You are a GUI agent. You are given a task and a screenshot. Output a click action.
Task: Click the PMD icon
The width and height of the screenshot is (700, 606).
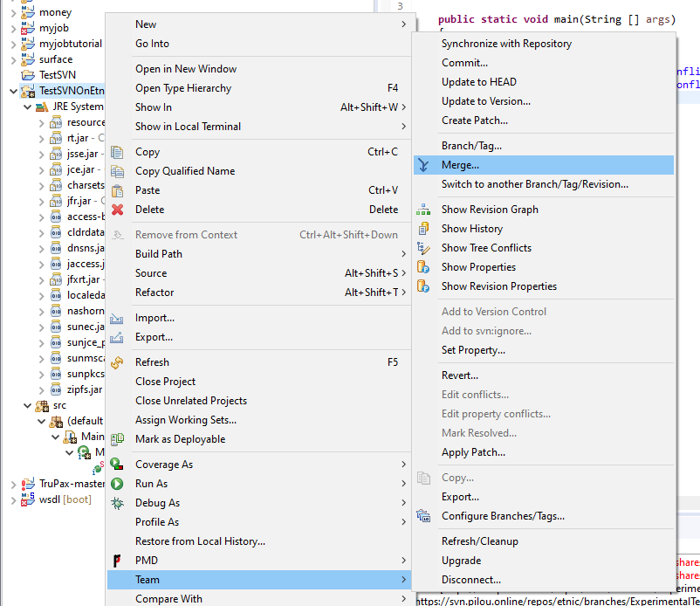[x=117, y=561]
